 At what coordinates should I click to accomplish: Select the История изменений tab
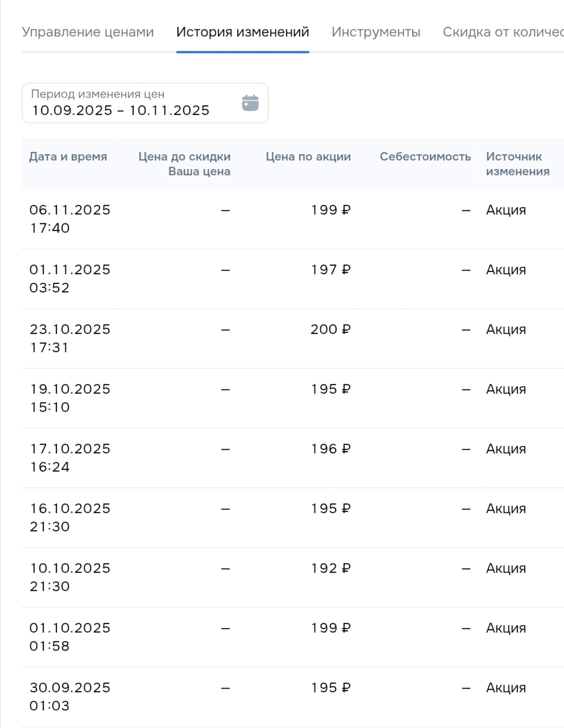click(242, 32)
